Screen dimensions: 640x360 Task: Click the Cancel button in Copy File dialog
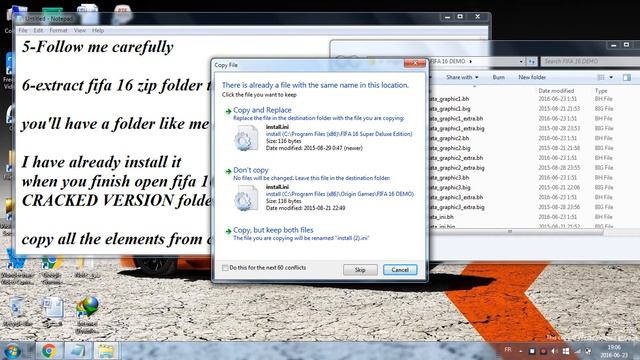(400, 270)
